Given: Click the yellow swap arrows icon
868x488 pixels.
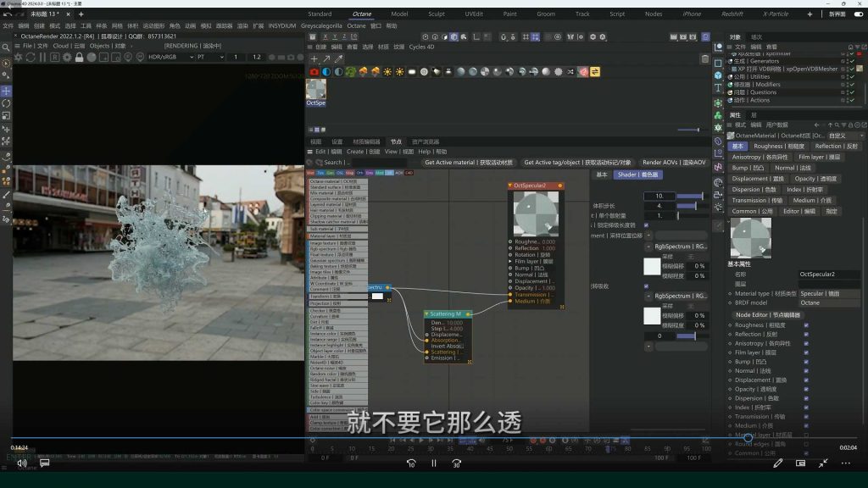Looking at the screenshot, I should pyautogui.click(x=595, y=72).
